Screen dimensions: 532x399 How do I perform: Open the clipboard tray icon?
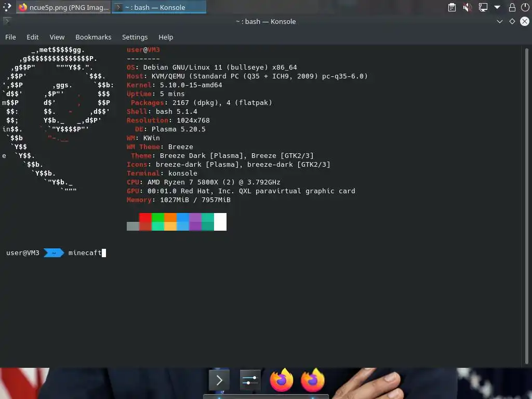(451, 7)
